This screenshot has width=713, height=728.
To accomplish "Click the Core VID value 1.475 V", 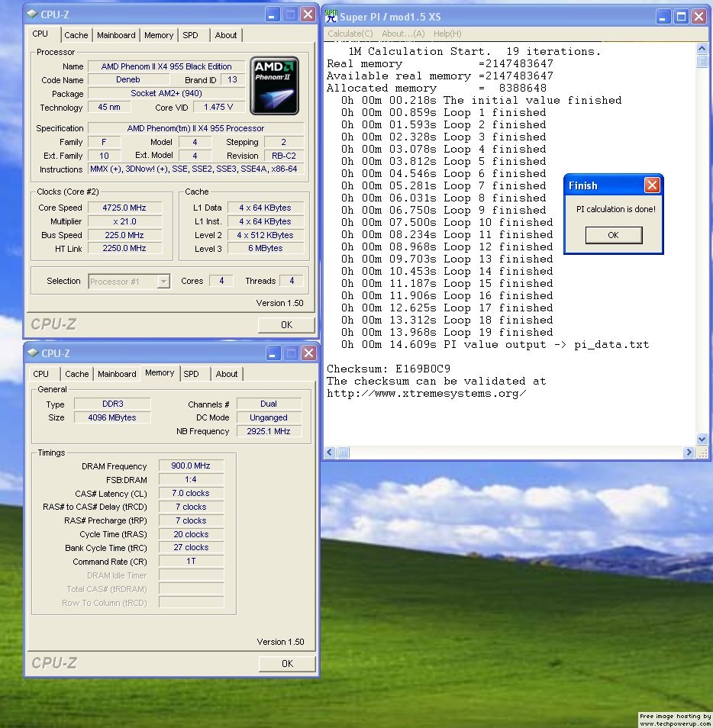I will [x=218, y=107].
